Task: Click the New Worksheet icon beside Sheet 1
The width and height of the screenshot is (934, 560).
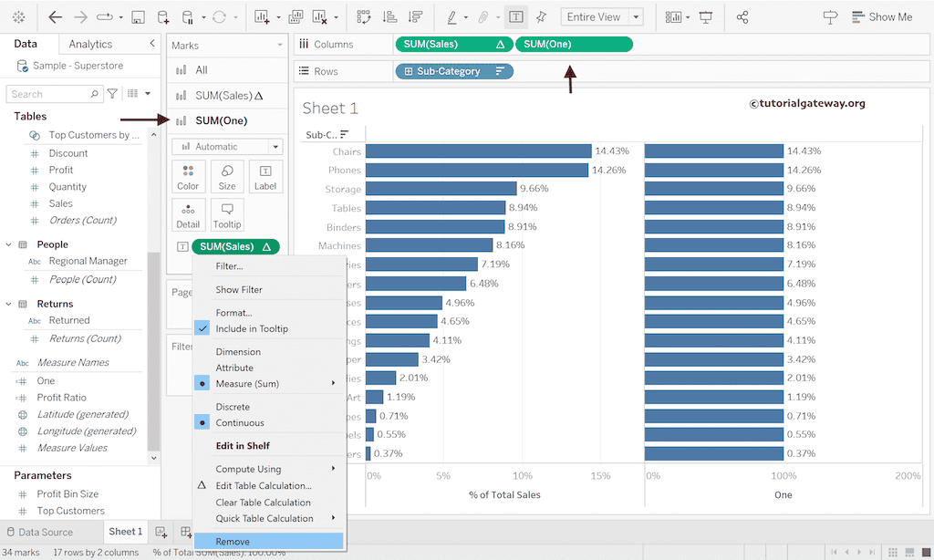Action: pyautogui.click(x=161, y=532)
